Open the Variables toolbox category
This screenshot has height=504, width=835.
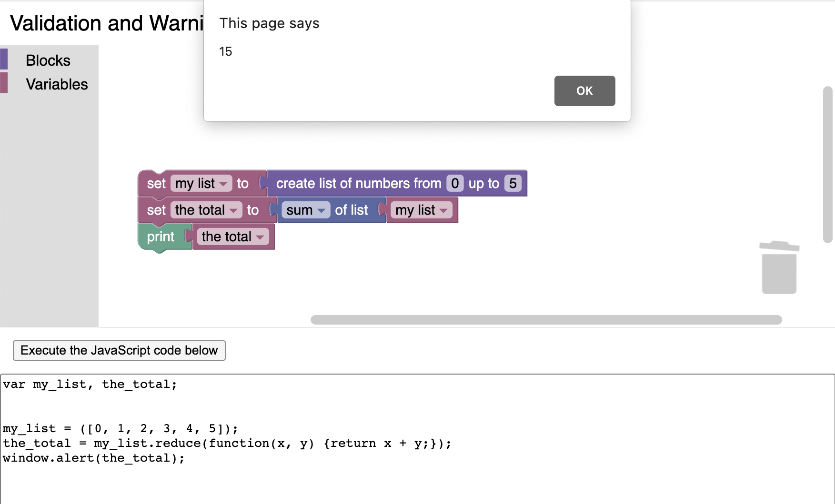pos(57,84)
